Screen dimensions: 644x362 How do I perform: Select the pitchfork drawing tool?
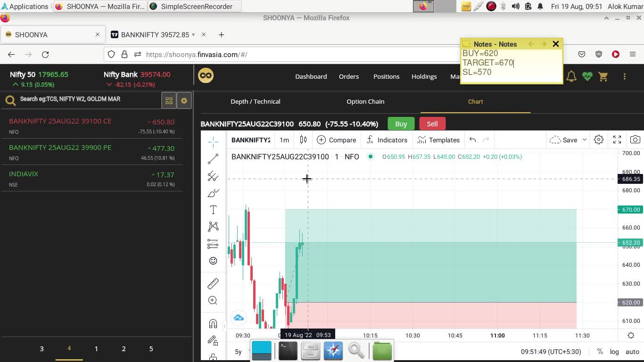point(213,176)
